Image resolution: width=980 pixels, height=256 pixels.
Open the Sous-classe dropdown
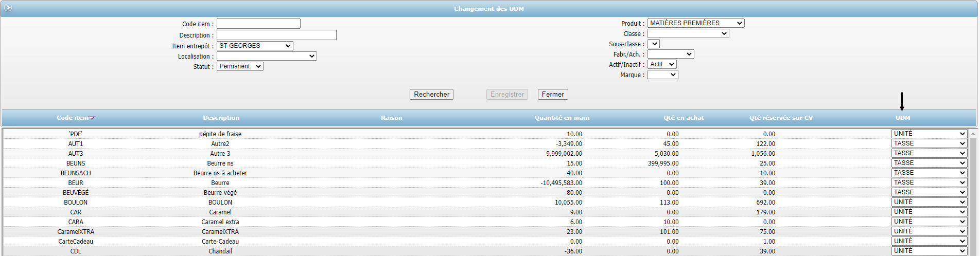click(x=654, y=44)
